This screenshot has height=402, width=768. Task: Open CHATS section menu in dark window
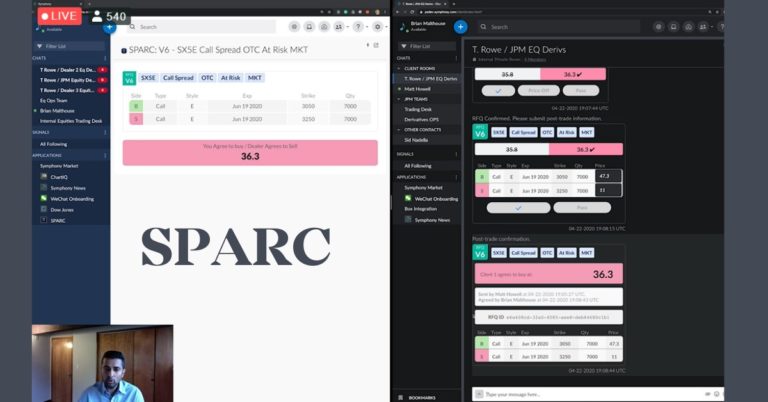(456, 58)
